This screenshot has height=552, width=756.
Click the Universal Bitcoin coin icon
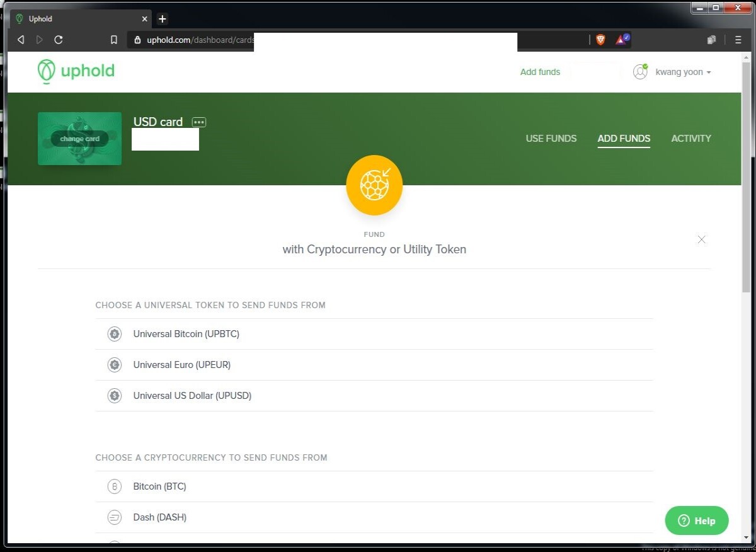[114, 334]
